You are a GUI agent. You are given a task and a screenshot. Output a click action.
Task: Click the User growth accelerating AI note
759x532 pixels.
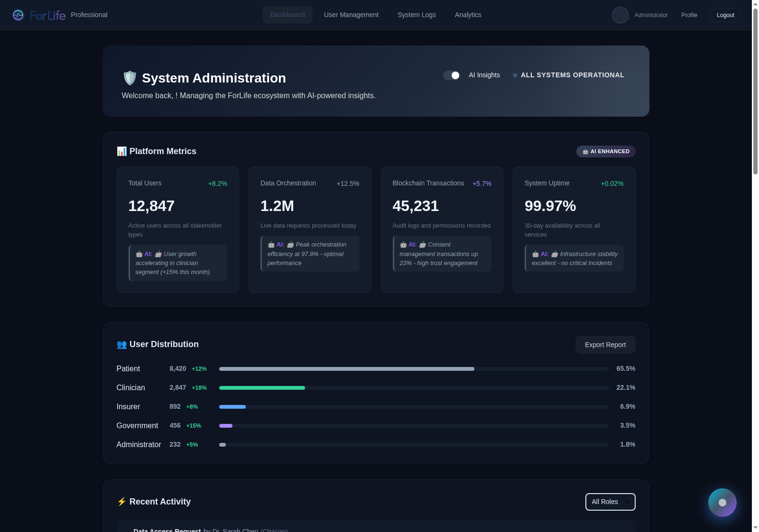(x=178, y=263)
